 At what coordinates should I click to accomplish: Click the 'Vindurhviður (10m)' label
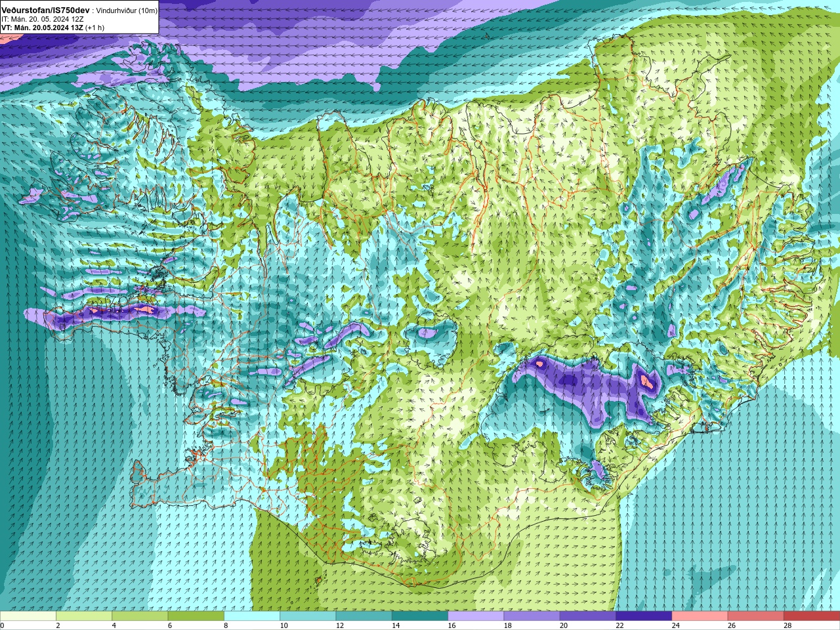pos(127,11)
